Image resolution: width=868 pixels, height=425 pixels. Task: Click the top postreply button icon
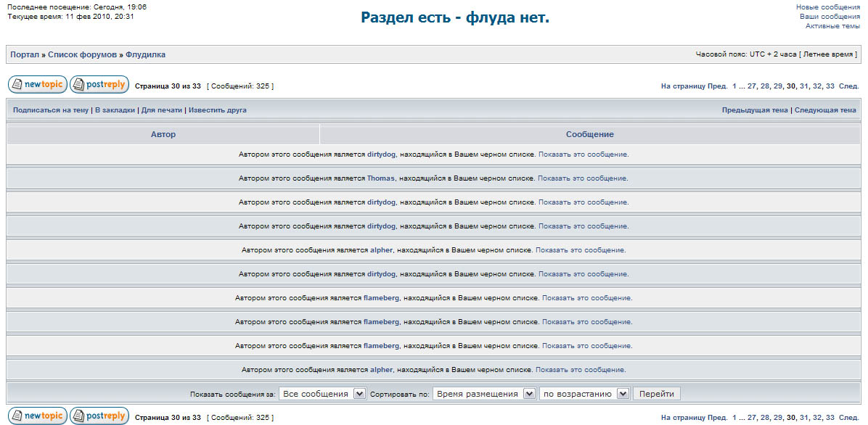point(99,85)
